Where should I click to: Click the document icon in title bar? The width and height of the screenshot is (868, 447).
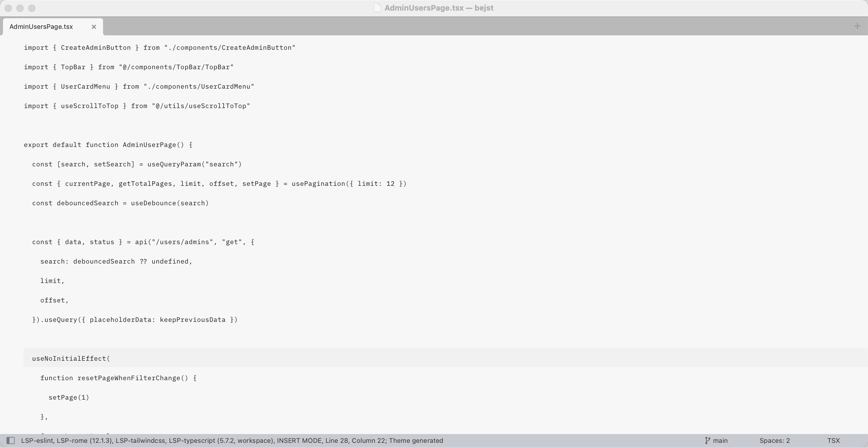377,8
